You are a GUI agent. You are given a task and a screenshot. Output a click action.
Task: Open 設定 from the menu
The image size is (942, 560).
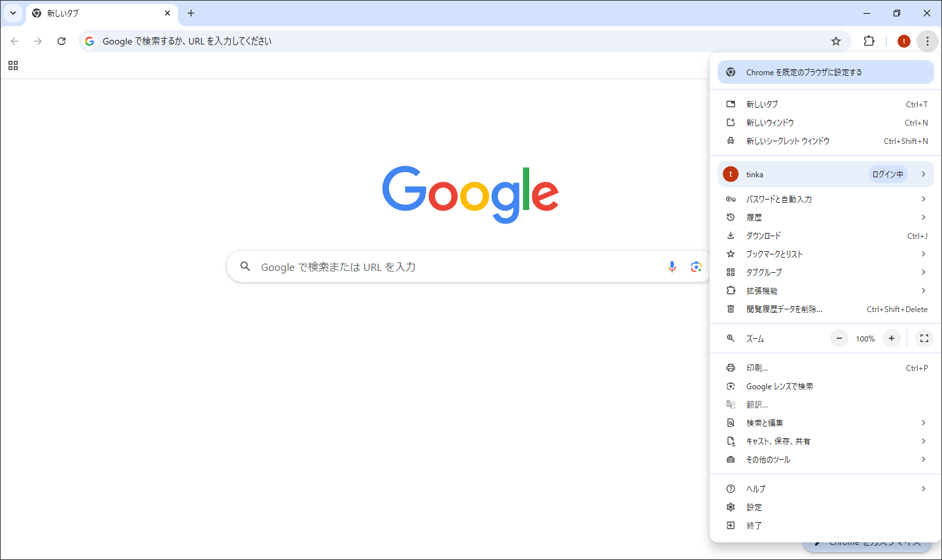tap(826, 507)
